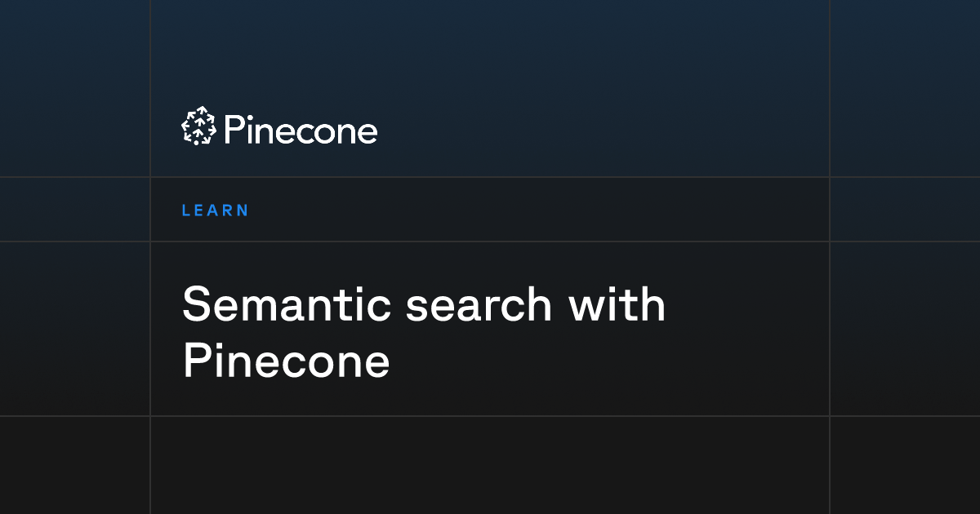The image size is (980, 514).
Task: Click the word "with" in the title
Action: pyautogui.click(x=617, y=304)
